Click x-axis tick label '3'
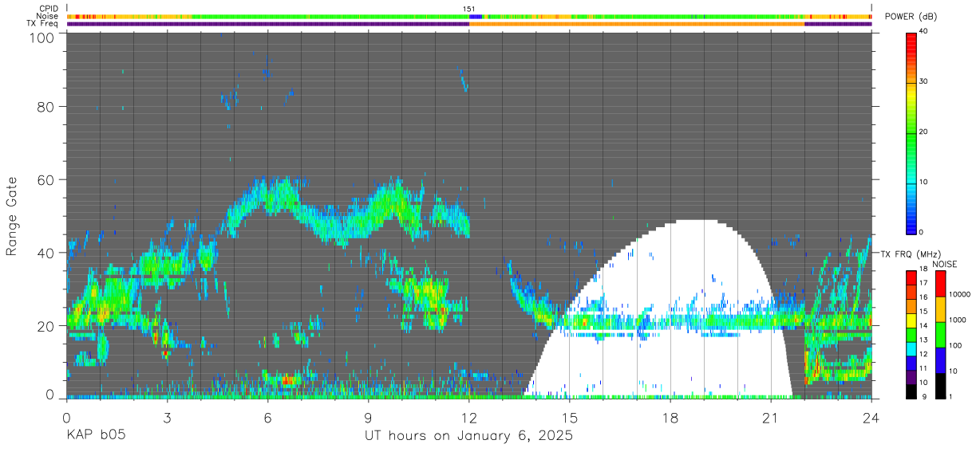Screen dimensions: 980x452 167,417
